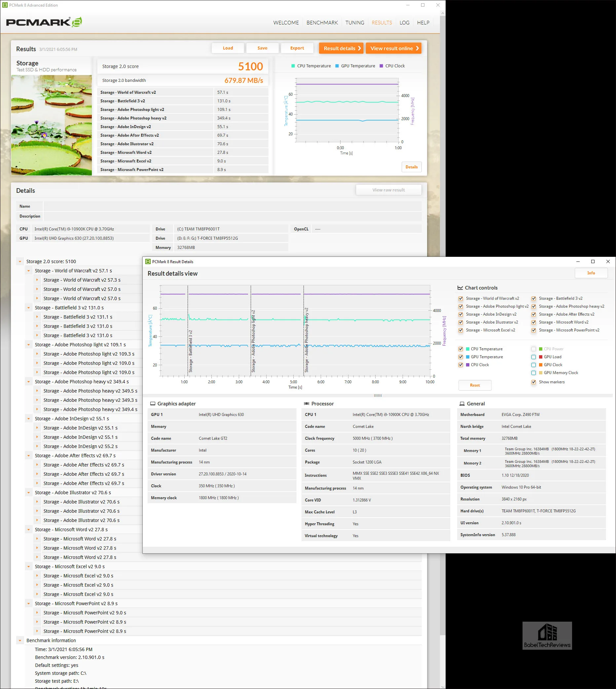Open the LOG tab
This screenshot has height=689, width=616.
405,23
